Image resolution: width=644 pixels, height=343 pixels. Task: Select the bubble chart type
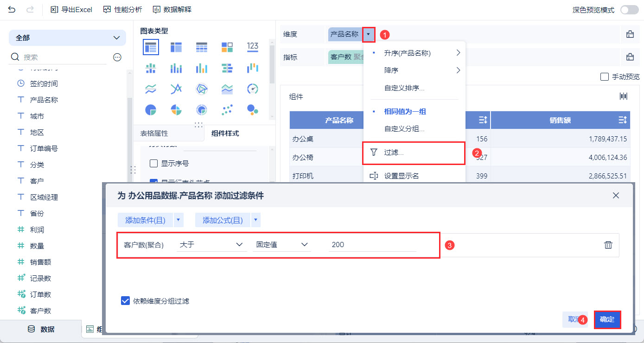[x=253, y=109]
